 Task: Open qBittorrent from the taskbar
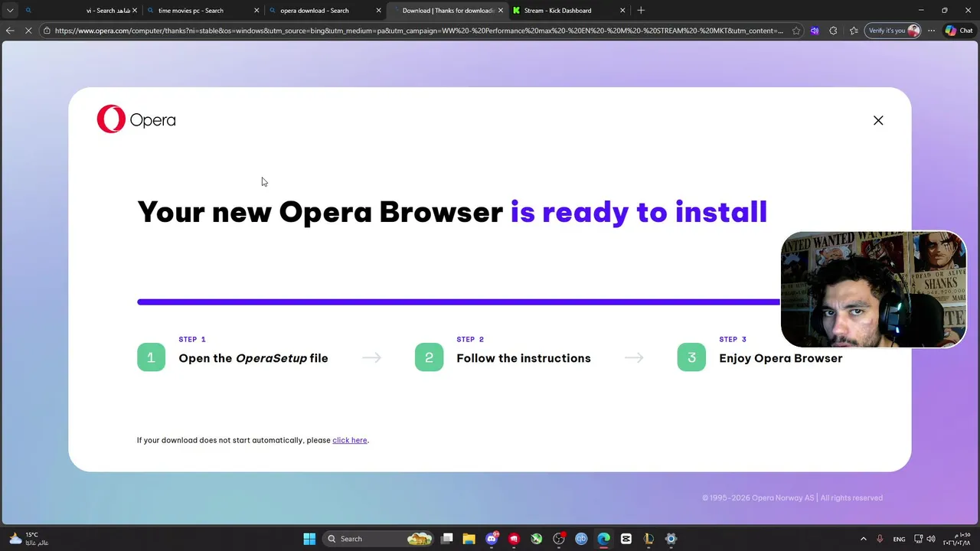click(x=581, y=539)
